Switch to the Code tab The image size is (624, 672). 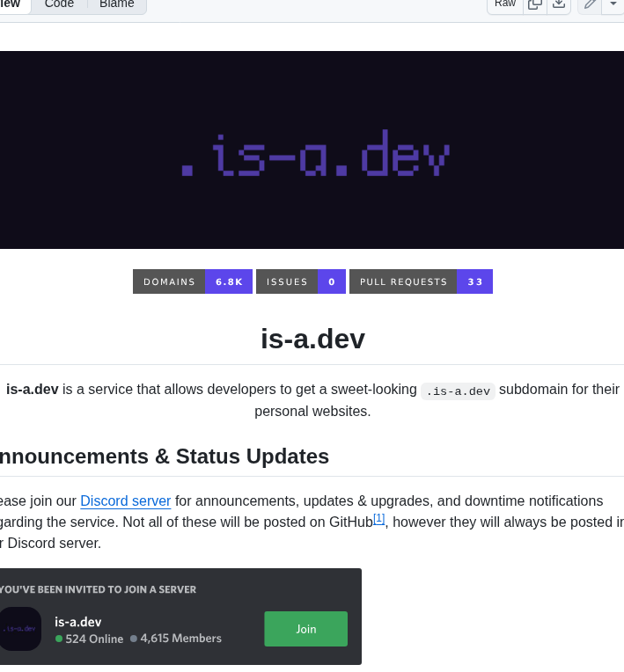[59, 4]
